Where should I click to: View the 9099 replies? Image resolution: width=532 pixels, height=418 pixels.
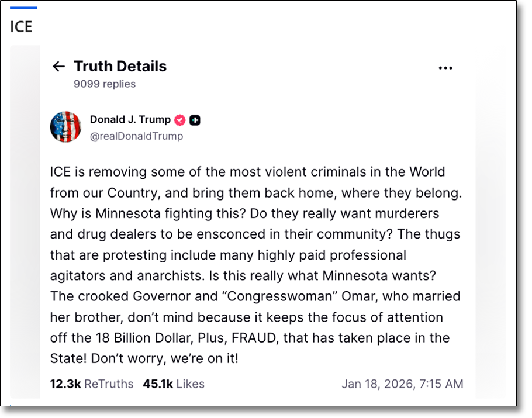coord(104,84)
